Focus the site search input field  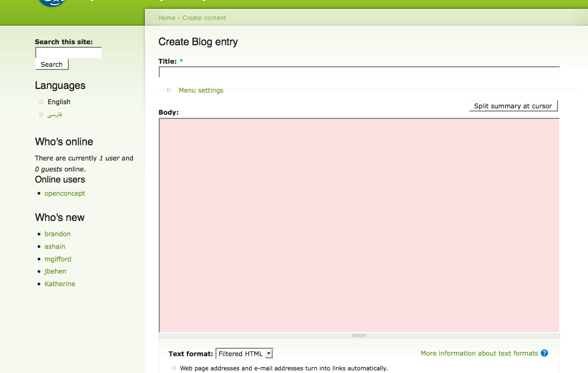(x=69, y=53)
